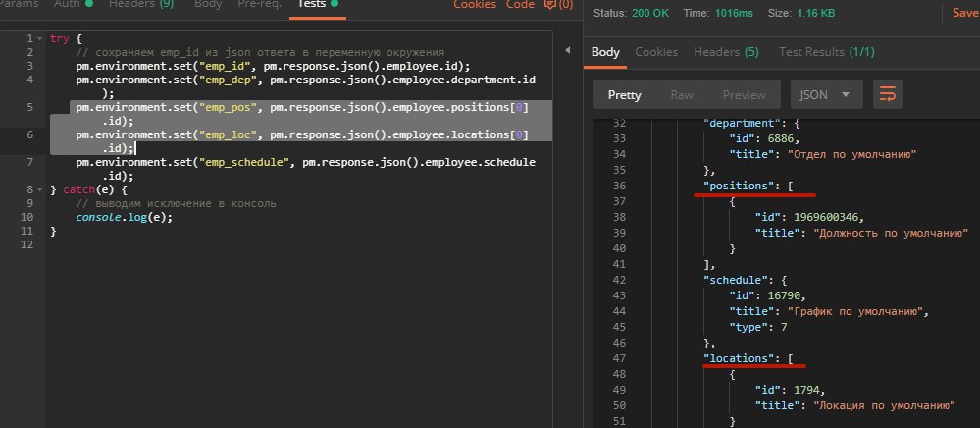Open the JSON format dropdown
This screenshot has width=980, height=428.
tap(826, 94)
